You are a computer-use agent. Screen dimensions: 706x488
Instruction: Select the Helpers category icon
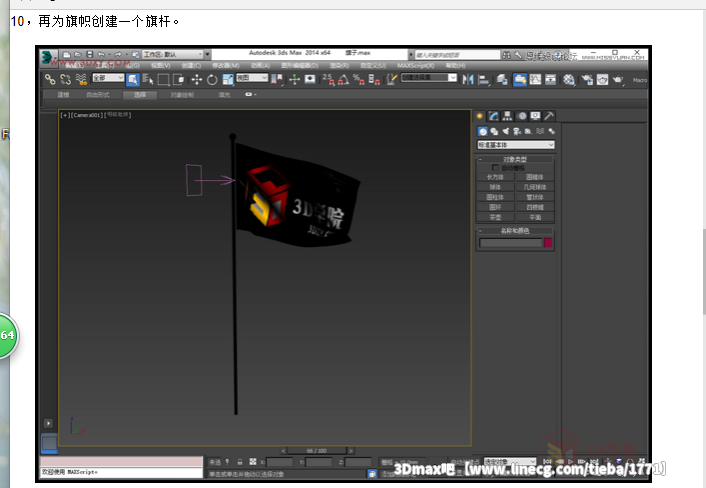(x=528, y=131)
